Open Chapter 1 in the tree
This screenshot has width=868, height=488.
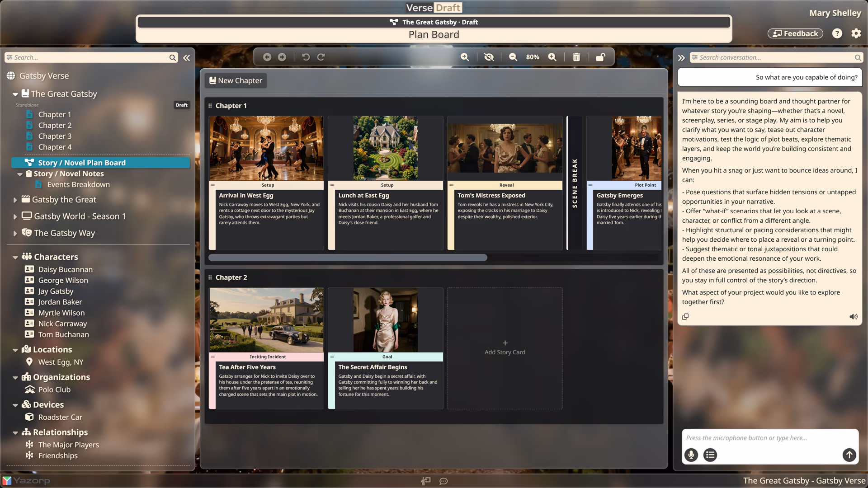(x=54, y=114)
